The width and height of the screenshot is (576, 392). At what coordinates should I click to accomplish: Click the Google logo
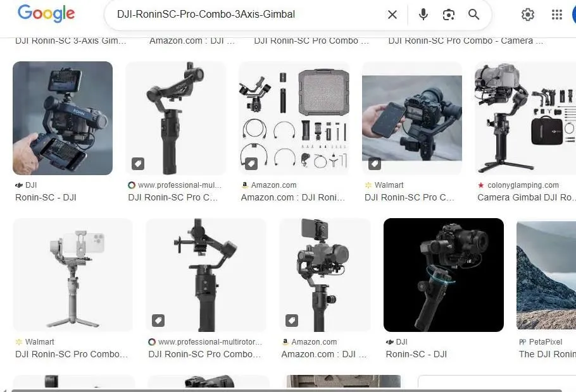pyautogui.click(x=46, y=14)
